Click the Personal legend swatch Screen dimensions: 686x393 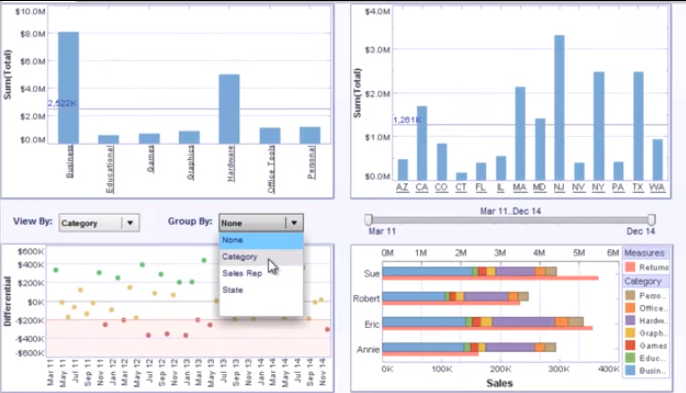point(630,295)
